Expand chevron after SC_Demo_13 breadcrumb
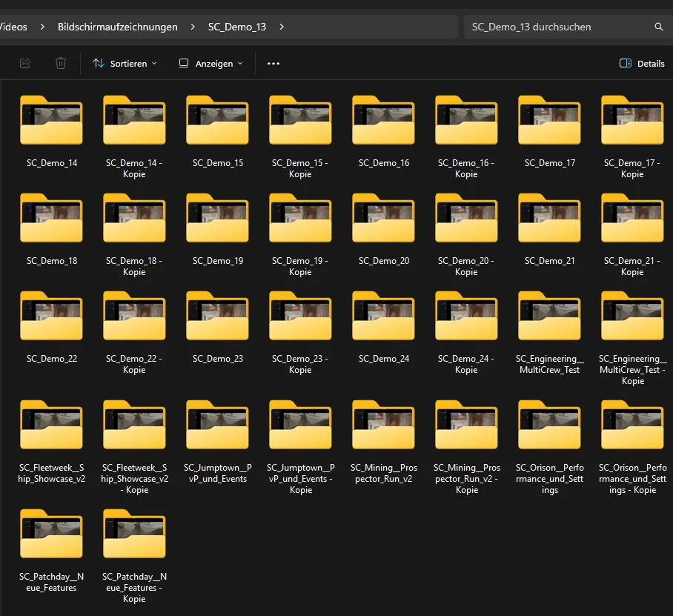 282,27
